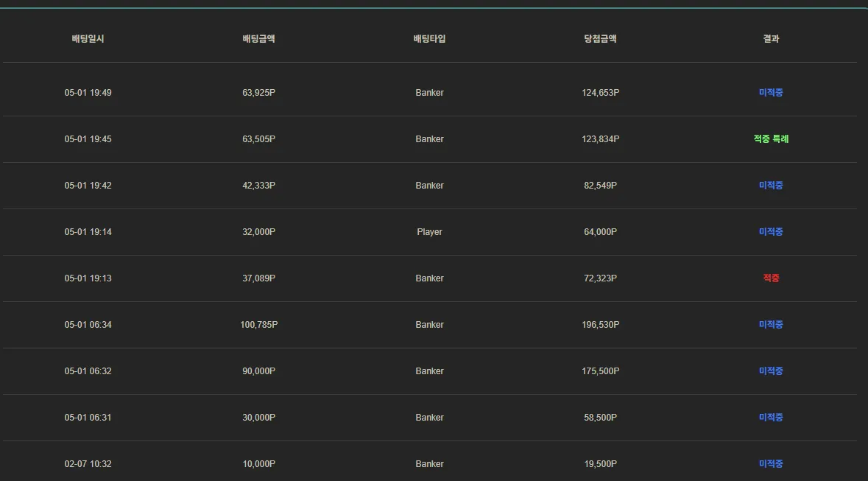
Task: Select the 196,530P winning amount
Action: (601, 325)
